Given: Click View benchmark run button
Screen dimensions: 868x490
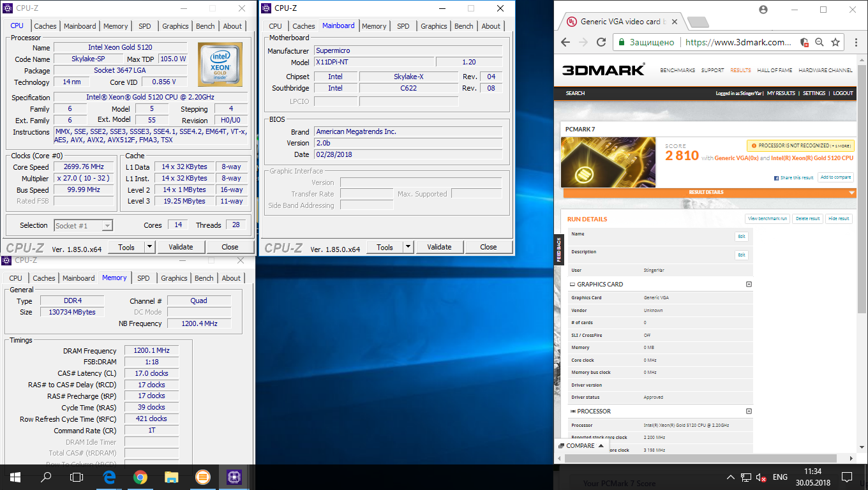Looking at the screenshot, I should [x=767, y=219].
